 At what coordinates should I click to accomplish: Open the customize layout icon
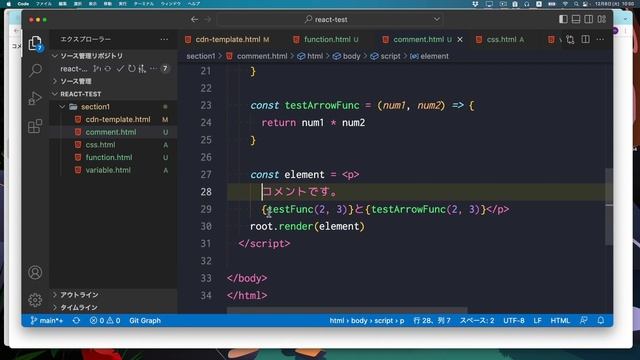[602, 19]
